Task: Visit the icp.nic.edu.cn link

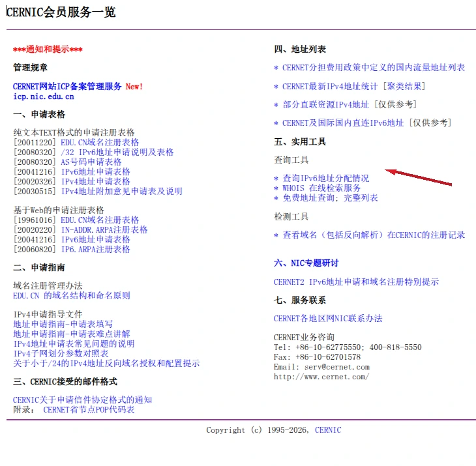Action: click(x=44, y=96)
